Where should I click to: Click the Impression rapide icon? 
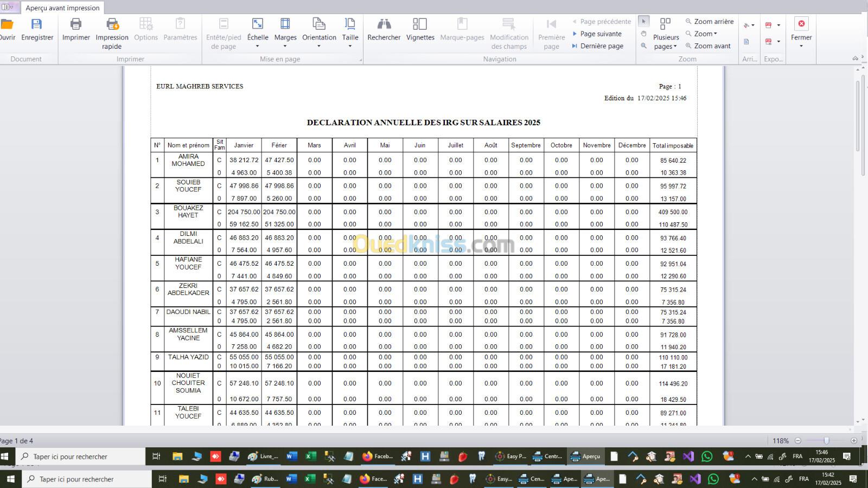click(112, 24)
